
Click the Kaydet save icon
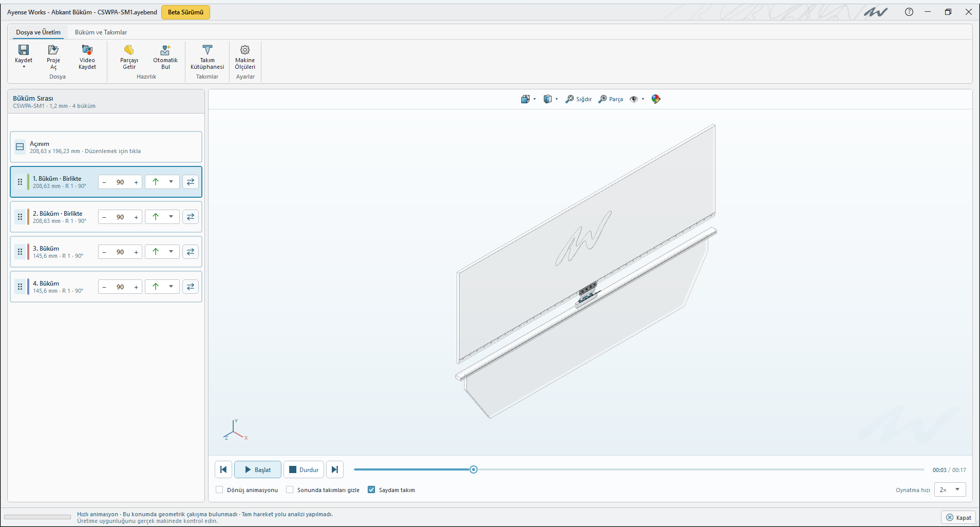tap(24, 50)
